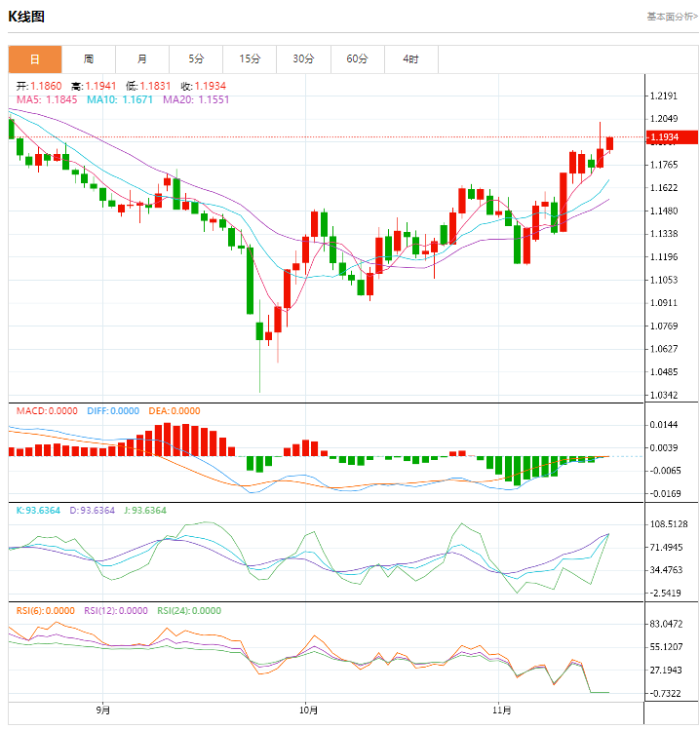Click the 1.2191 price axis label
Image resolution: width=700 pixels, height=729 pixels.
pos(664,96)
